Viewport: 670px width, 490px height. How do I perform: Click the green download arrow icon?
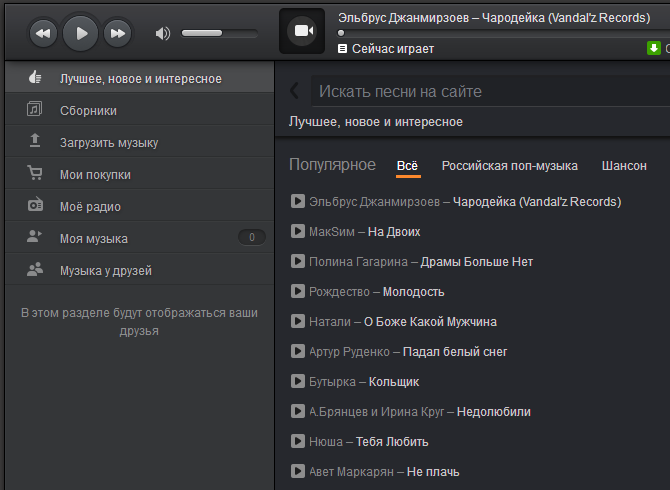[x=654, y=48]
